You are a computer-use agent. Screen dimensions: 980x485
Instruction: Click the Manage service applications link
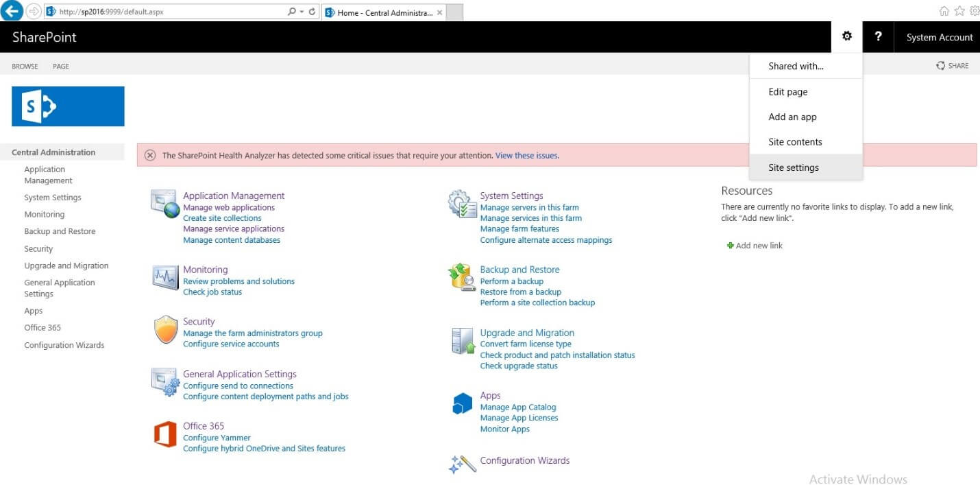pyautogui.click(x=234, y=229)
